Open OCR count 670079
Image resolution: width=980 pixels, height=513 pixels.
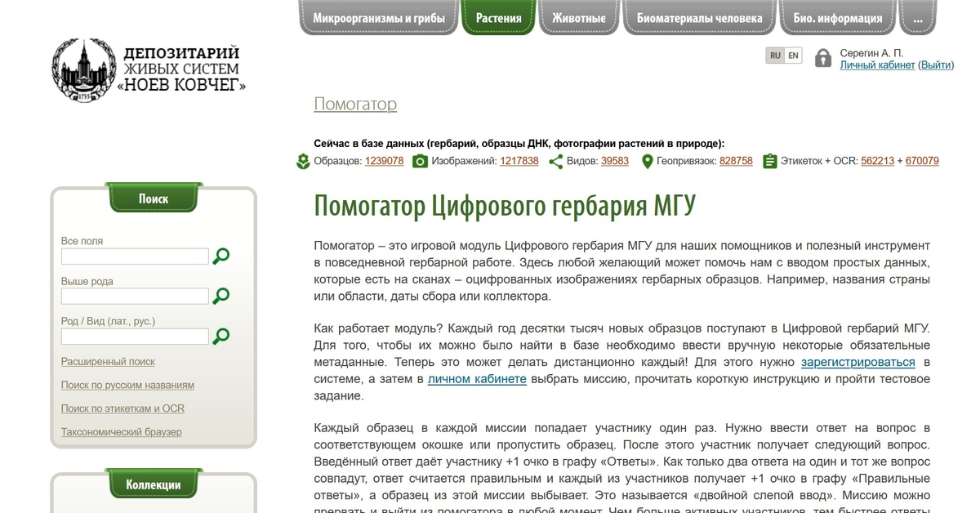pyautogui.click(x=922, y=161)
